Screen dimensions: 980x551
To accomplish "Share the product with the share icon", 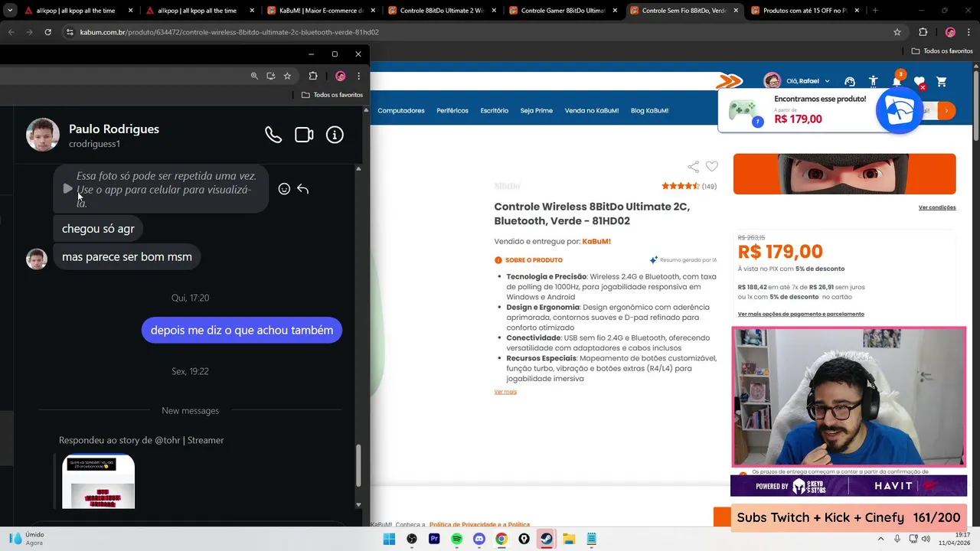I will click(694, 167).
